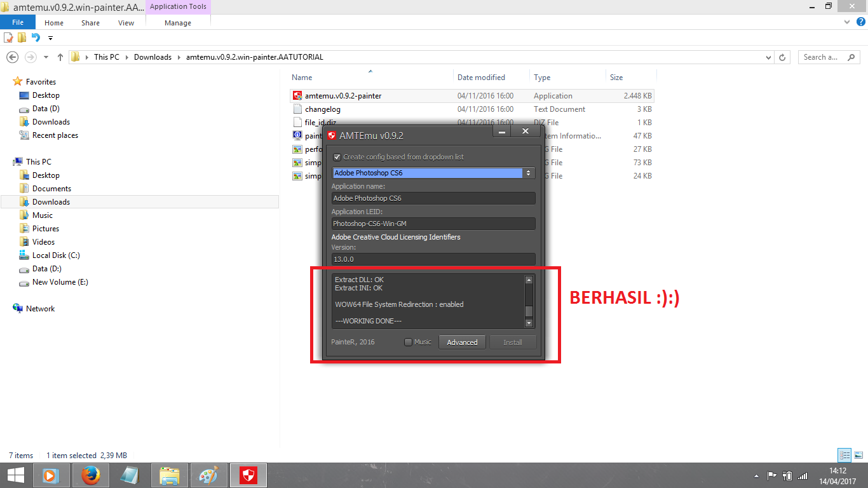
Task: Click the log scroll up arrow
Action: click(529, 280)
